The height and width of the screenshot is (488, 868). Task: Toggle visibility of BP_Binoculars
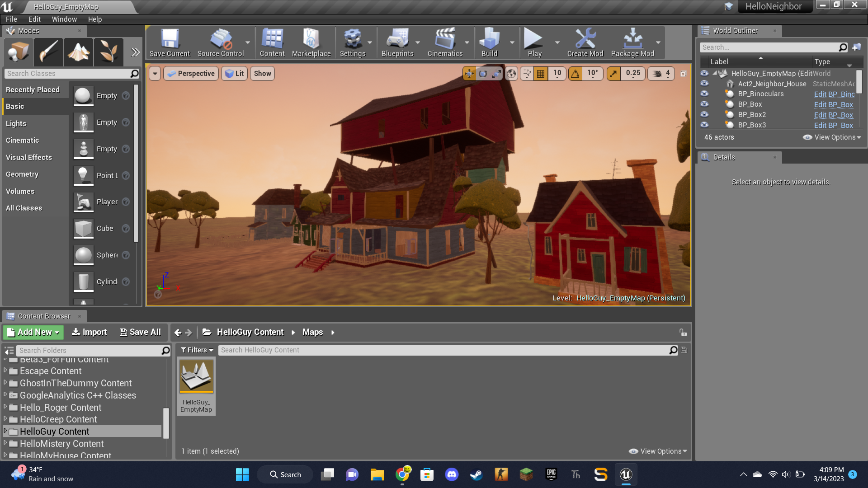(704, 94)
